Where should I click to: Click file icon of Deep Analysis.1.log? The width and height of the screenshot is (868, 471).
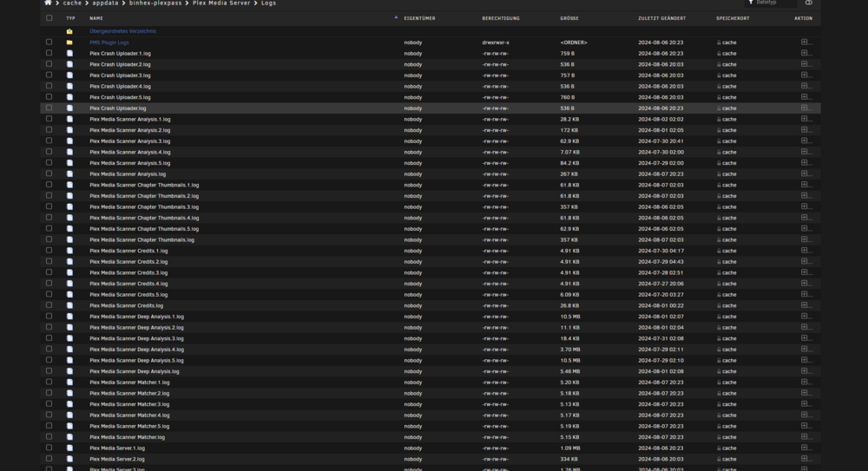tap(69, 317)
